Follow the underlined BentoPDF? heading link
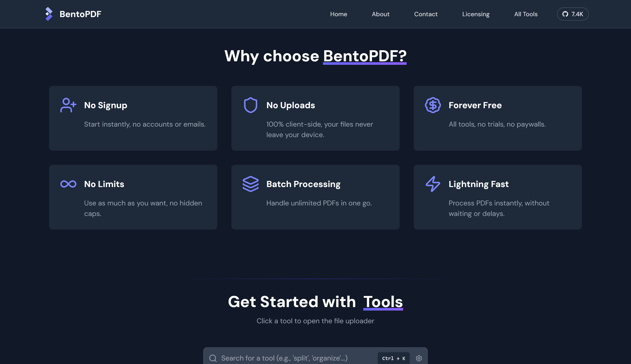This screenshot has width=631, height=364. (365, 57)
